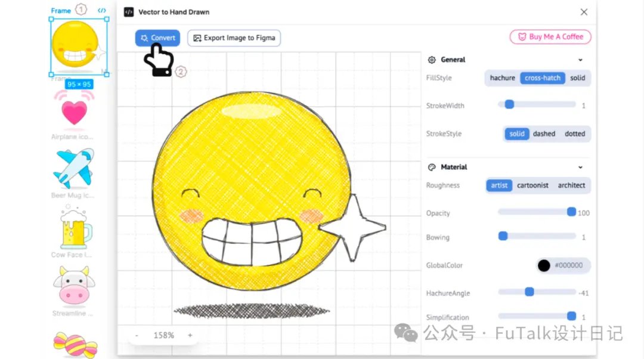Image resolution: width=644 pixels, height=359 pixels.
Task: Select the beer mug icon thumbnail
Action: click(75, 228)
